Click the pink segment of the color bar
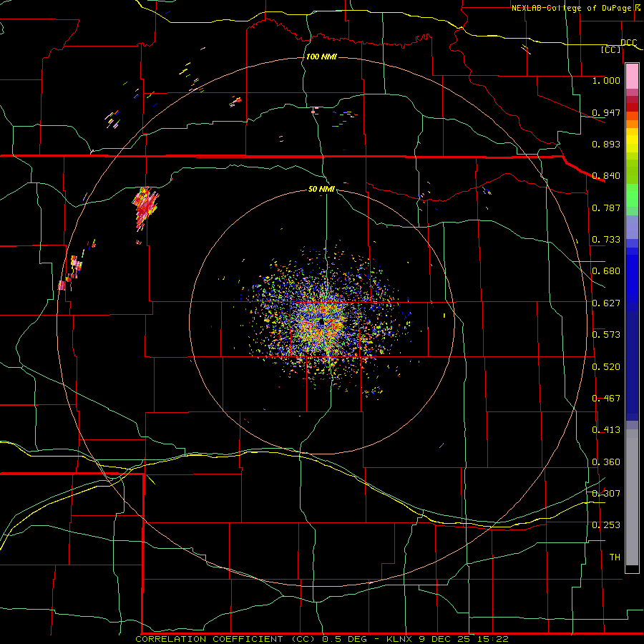Image resolution: width=644 pixels, height=644 pixels. [632, 77]
